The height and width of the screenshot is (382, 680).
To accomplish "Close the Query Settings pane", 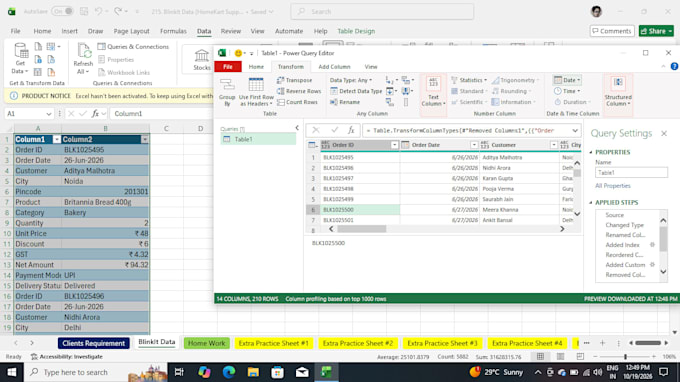I will (664, 134).
